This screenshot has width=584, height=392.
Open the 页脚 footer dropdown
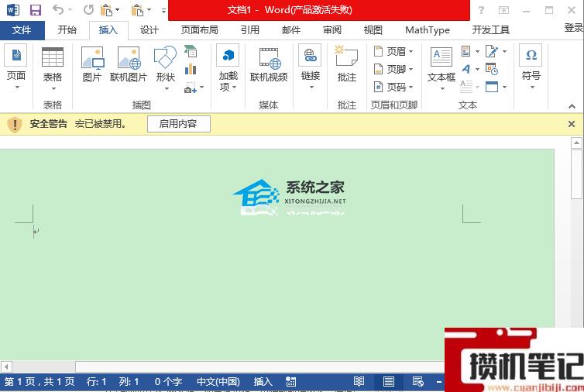[393, 69]
